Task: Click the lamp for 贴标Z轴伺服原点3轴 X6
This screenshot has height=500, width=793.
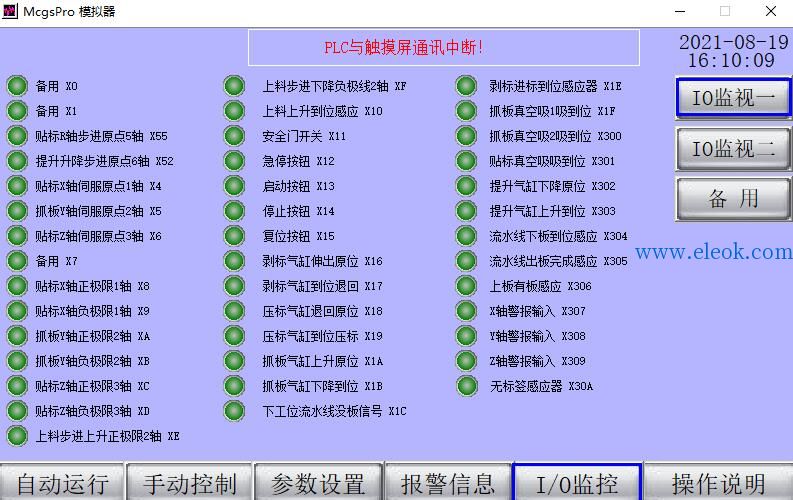Action: coord(17,236)
